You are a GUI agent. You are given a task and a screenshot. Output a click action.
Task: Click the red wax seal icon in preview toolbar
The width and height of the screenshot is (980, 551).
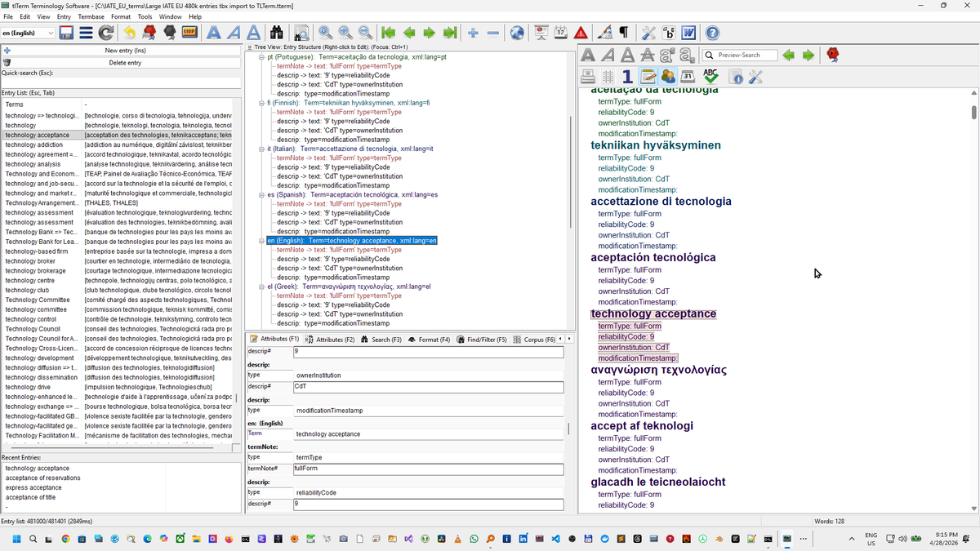833,55
